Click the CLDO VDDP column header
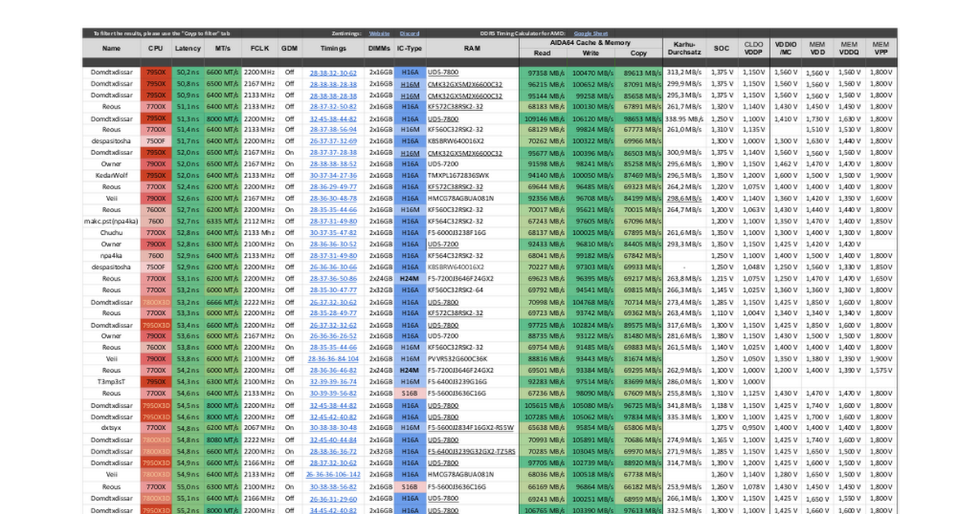 [754, 48]
